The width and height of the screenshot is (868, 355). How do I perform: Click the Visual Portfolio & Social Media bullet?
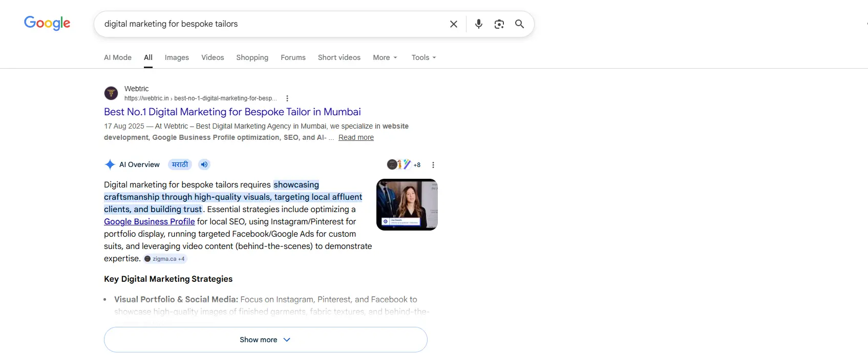[176, 299]
